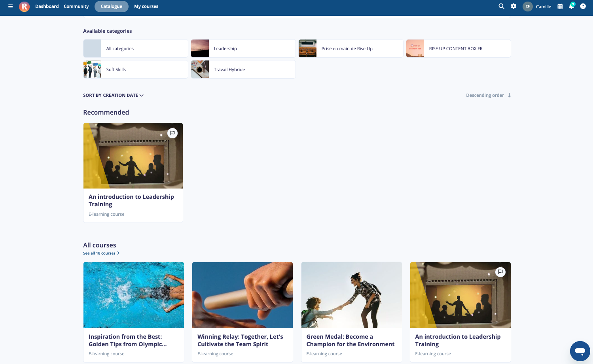Toggle bookmark flag on All courses leadership card

point(500,272)
